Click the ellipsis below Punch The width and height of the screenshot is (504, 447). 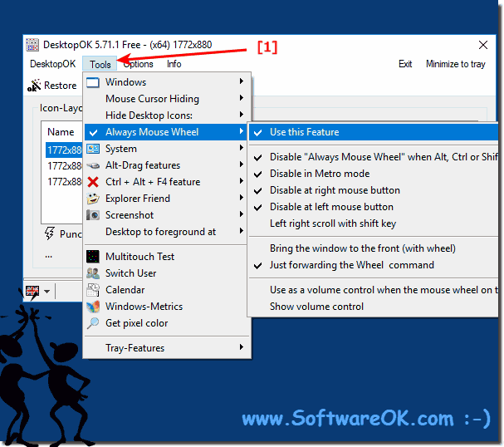pos(48,256)
